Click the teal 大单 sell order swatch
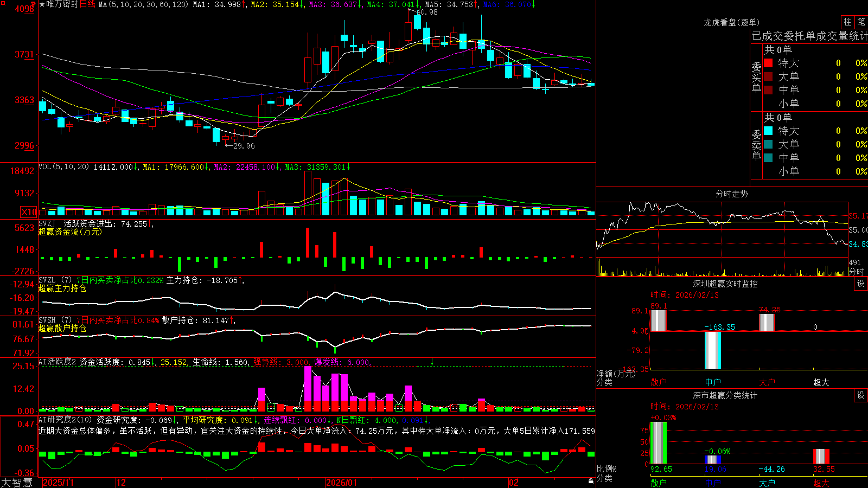 pos(768,144)
